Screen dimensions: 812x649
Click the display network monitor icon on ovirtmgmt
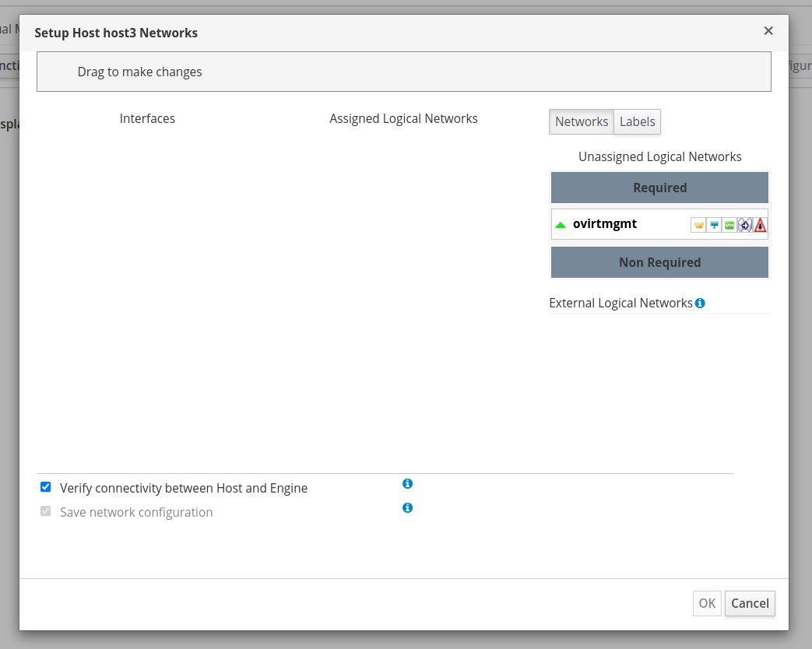click(x=714, y=225)
